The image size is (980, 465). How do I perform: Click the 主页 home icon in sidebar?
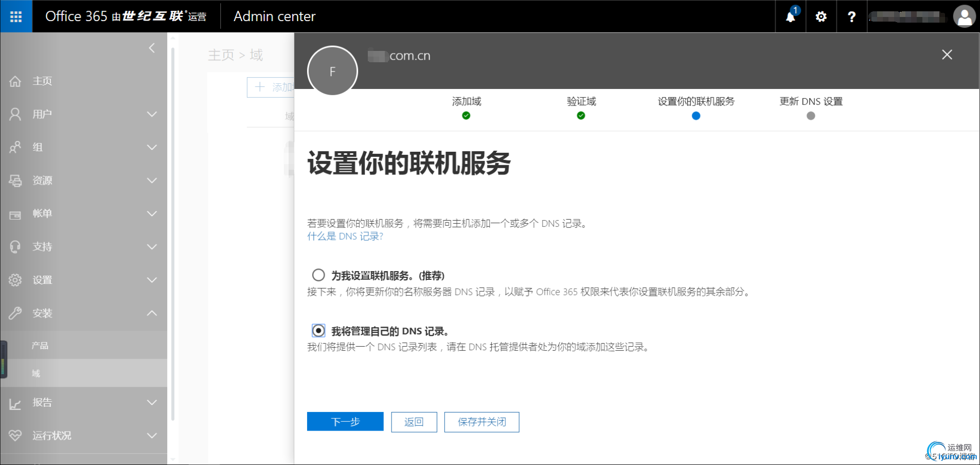click(15, 81)
